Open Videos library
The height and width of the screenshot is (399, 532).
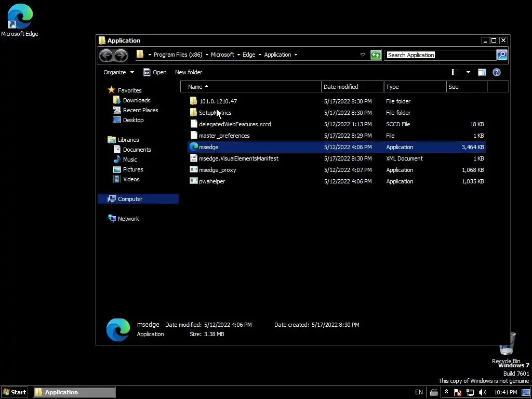pyautogui.click(x=131, y=179)
